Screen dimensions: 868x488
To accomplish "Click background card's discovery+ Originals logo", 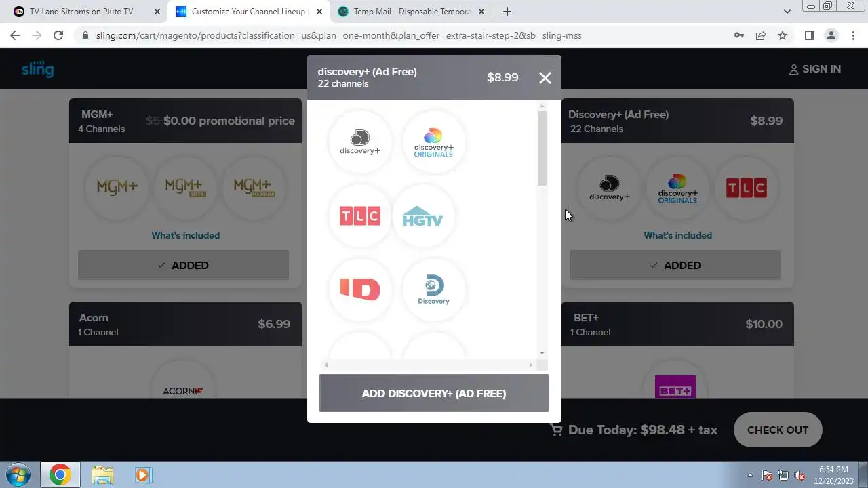I will coord(677,188).
